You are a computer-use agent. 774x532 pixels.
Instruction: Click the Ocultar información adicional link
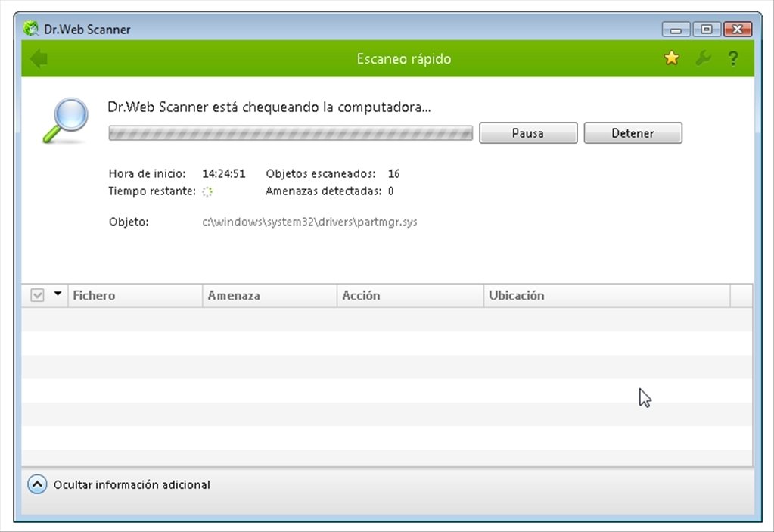tap(132, 484)
